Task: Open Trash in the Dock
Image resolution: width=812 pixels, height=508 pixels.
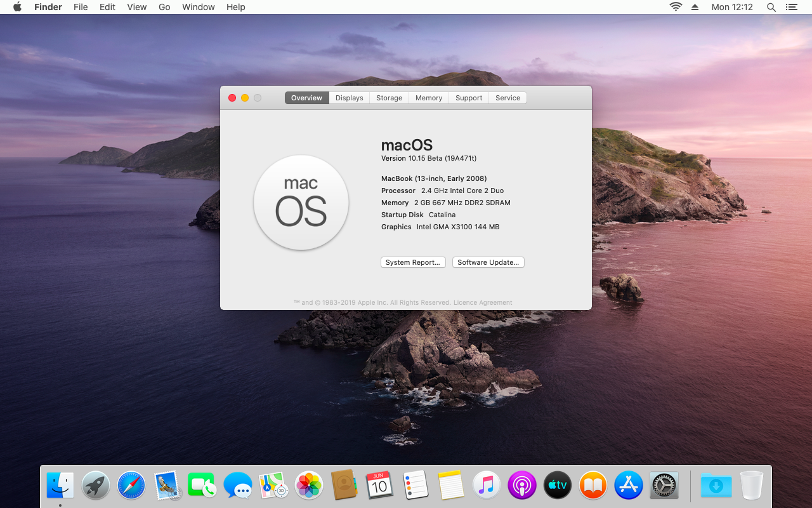Action: pyautogui.click(x=752, y=486)
